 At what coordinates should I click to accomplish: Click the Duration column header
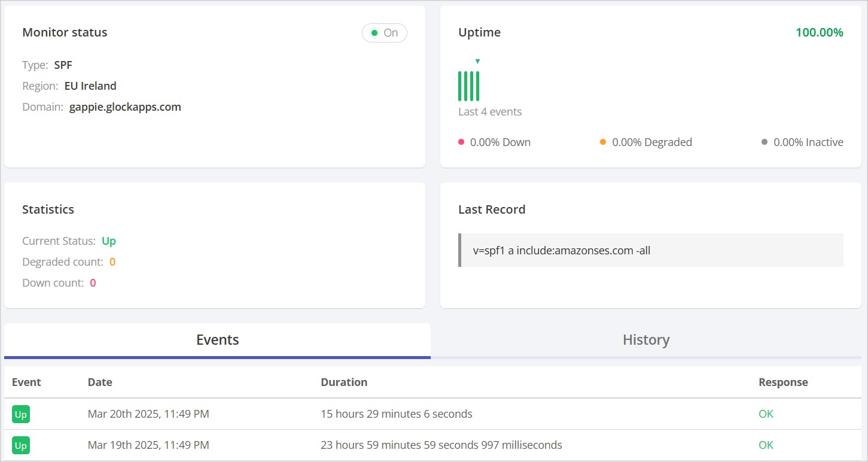coord(344,382)
